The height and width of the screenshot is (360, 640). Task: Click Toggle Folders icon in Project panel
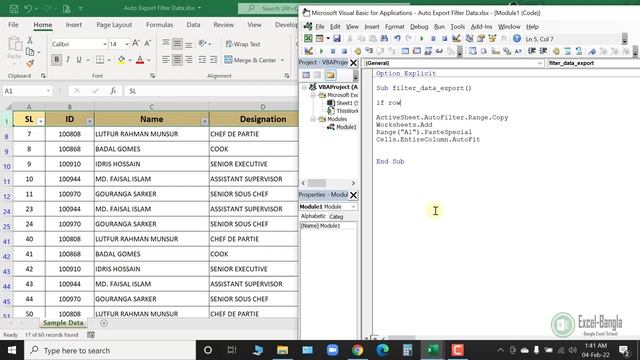pyautogui.click(x=330, y=75)
